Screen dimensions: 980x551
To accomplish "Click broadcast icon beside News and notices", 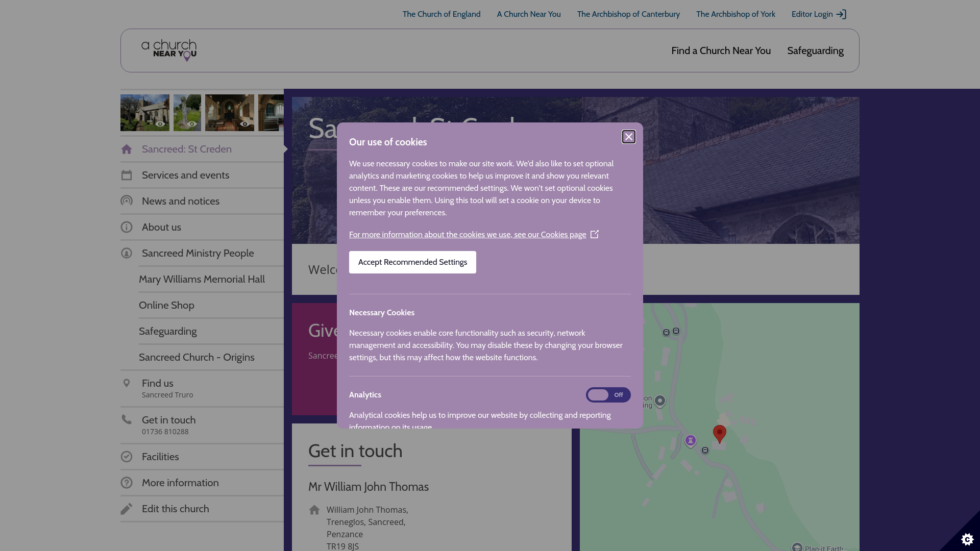I will 127,201.
